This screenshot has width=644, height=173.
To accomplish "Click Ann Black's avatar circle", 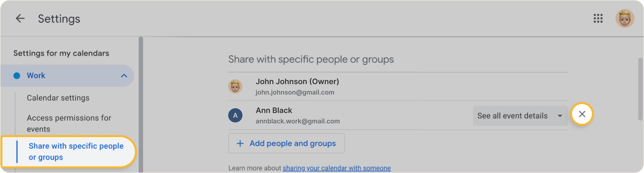I will pyautogui.click(x=235, y=115).
